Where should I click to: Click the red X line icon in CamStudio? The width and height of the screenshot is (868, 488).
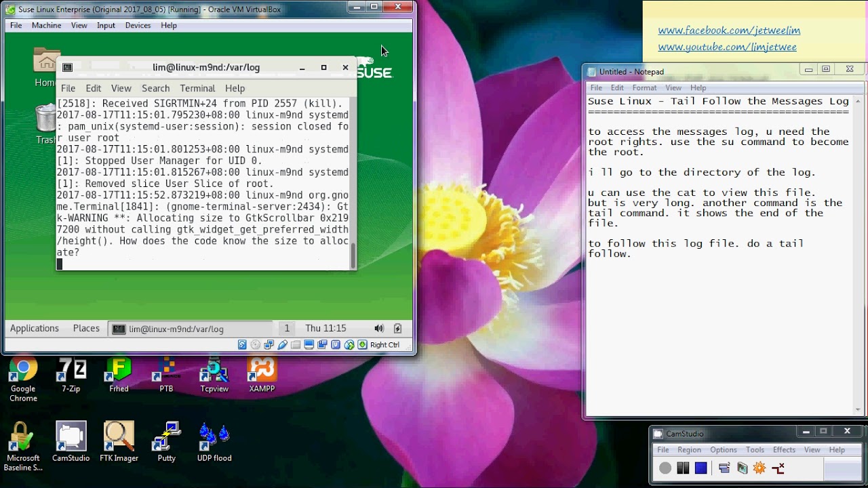click(778, 468)
